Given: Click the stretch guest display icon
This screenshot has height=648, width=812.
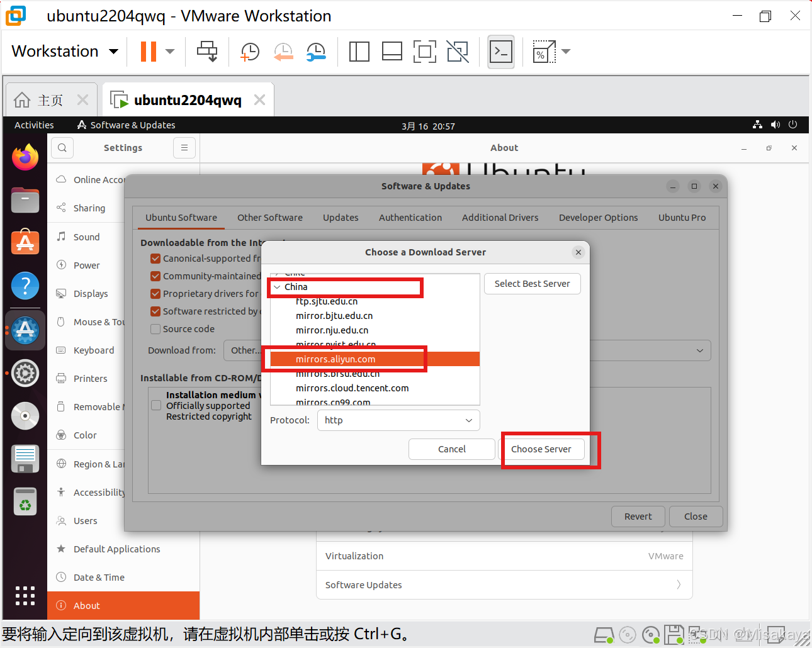Looking at the screenshot, I should [x=544, y=52].
